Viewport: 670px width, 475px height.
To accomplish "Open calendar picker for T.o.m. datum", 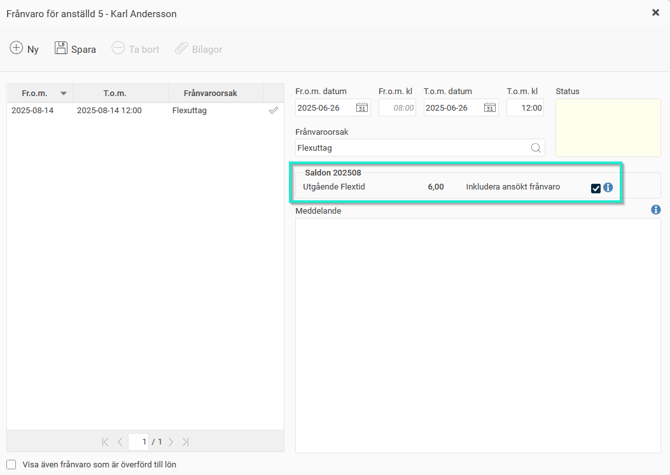I will (490, 108).
